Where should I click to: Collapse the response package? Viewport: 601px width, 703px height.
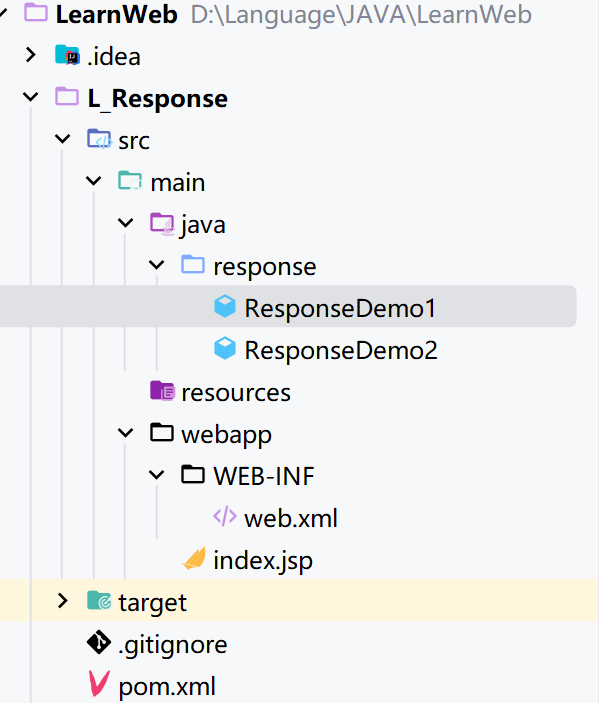click(157, 266)
